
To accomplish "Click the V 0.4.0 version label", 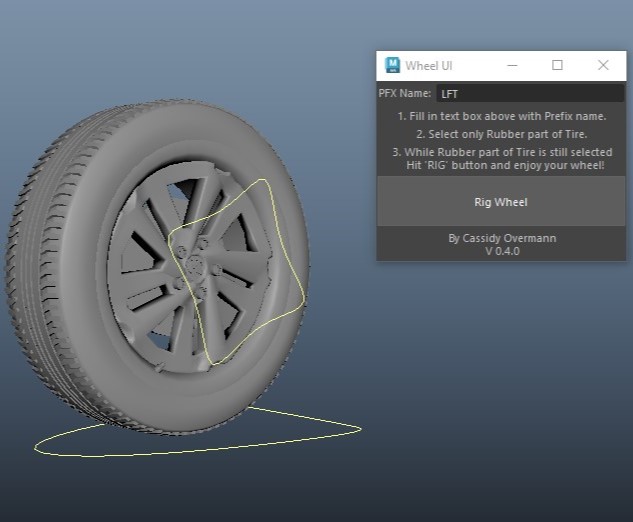I will (x=501, y=251).
